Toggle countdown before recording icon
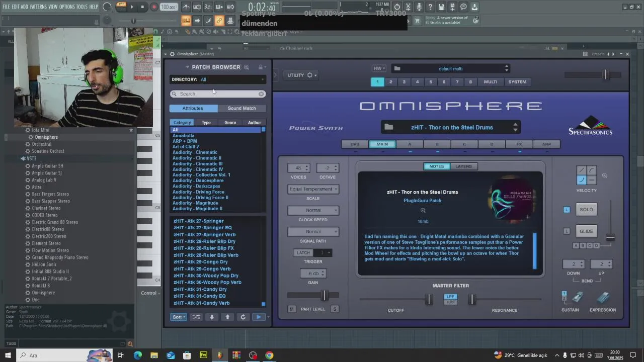644x362 pixels. [208, 7]
